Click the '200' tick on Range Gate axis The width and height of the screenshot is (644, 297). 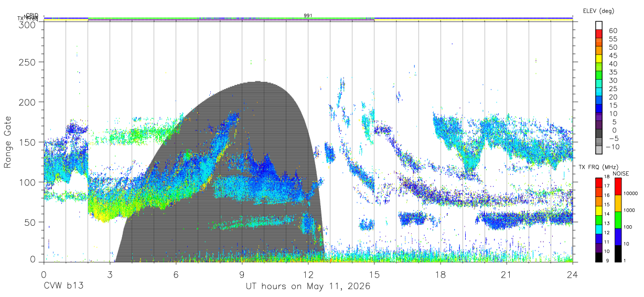27,102
